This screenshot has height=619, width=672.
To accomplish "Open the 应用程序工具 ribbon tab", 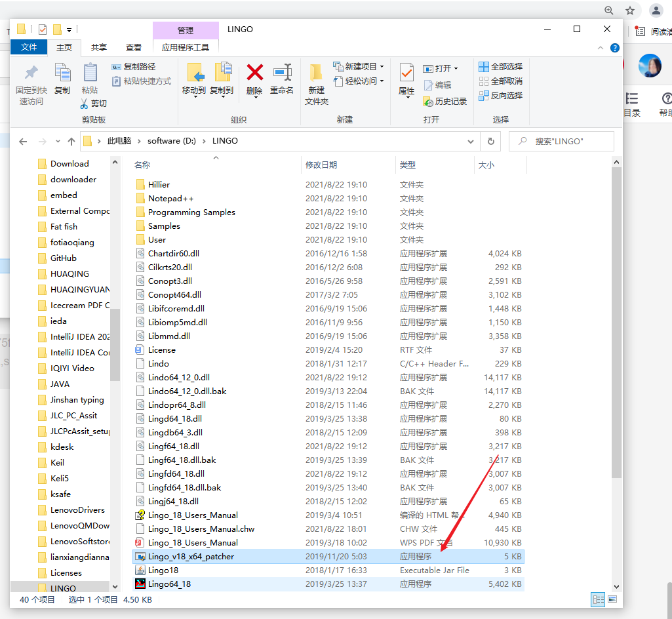I will [185, 48].
